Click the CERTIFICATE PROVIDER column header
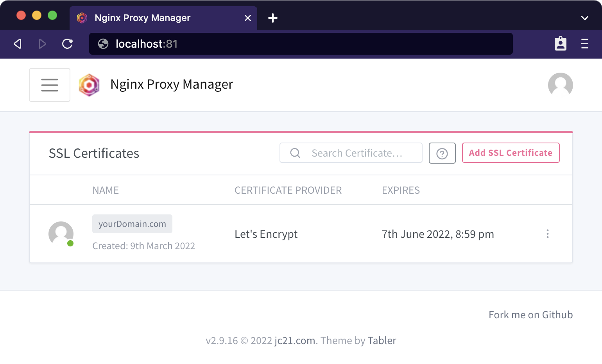 (288, 190)
